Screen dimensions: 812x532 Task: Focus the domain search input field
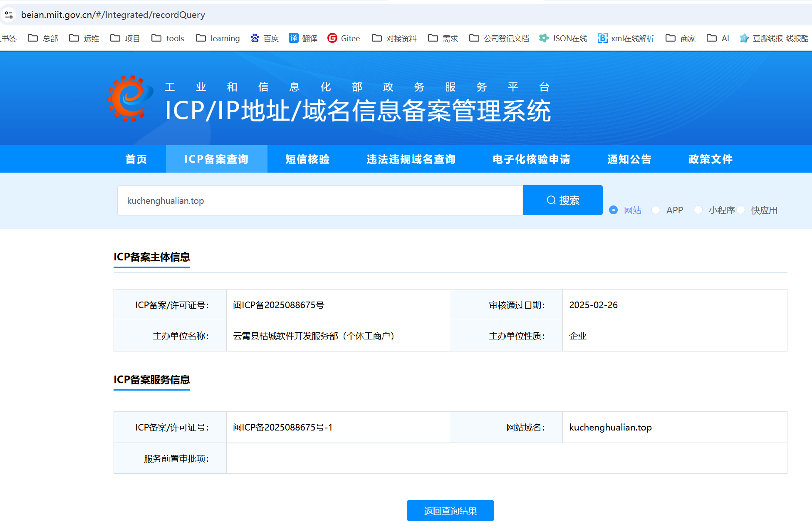pyautogui.click(x=319, y=200)
